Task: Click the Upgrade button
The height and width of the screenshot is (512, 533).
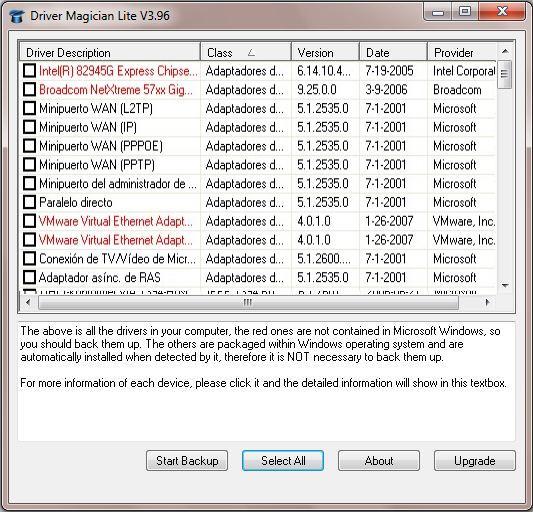Action: [x=475, y=461]
